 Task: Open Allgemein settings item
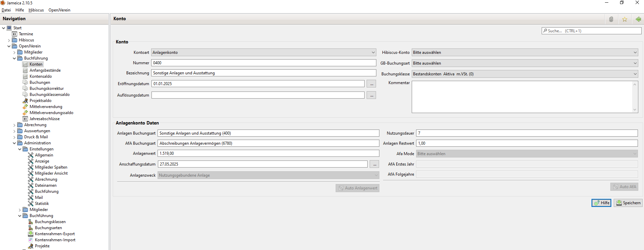tap(44, 155)
